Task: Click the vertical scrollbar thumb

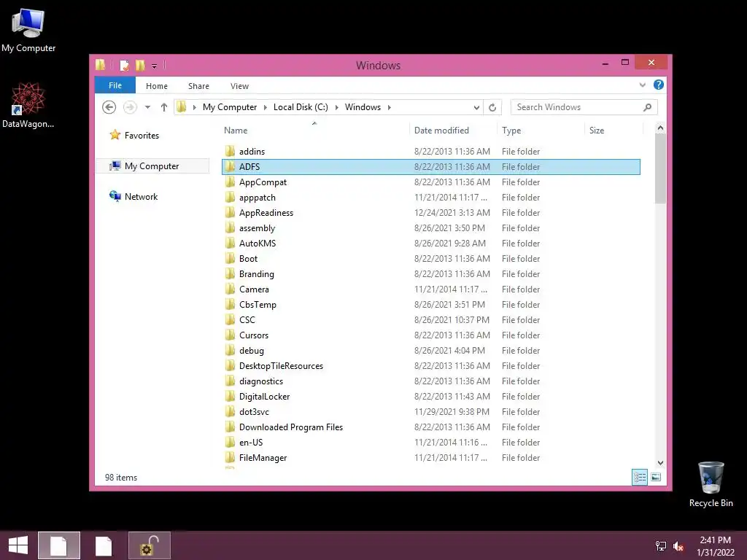Action: tap(660, 168)
